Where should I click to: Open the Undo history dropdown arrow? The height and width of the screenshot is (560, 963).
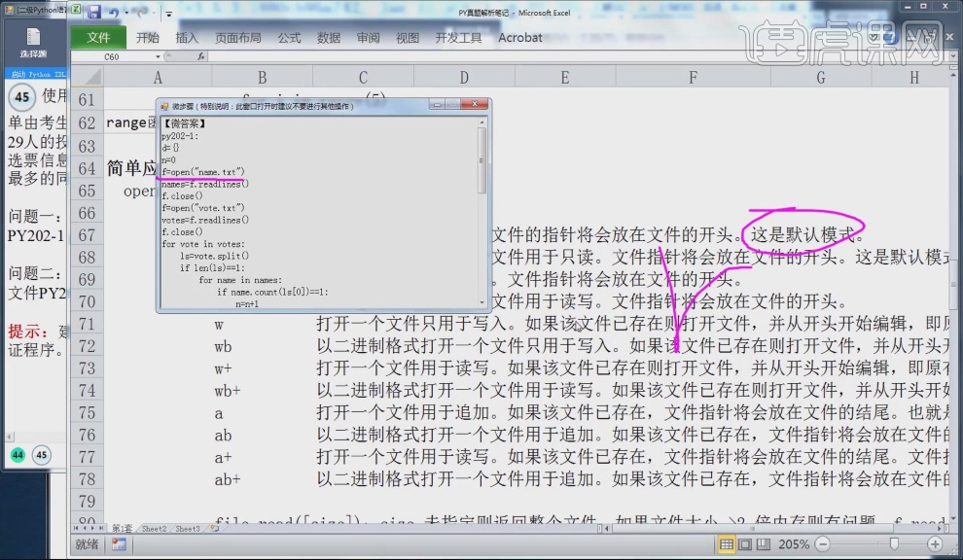point(126,13)
